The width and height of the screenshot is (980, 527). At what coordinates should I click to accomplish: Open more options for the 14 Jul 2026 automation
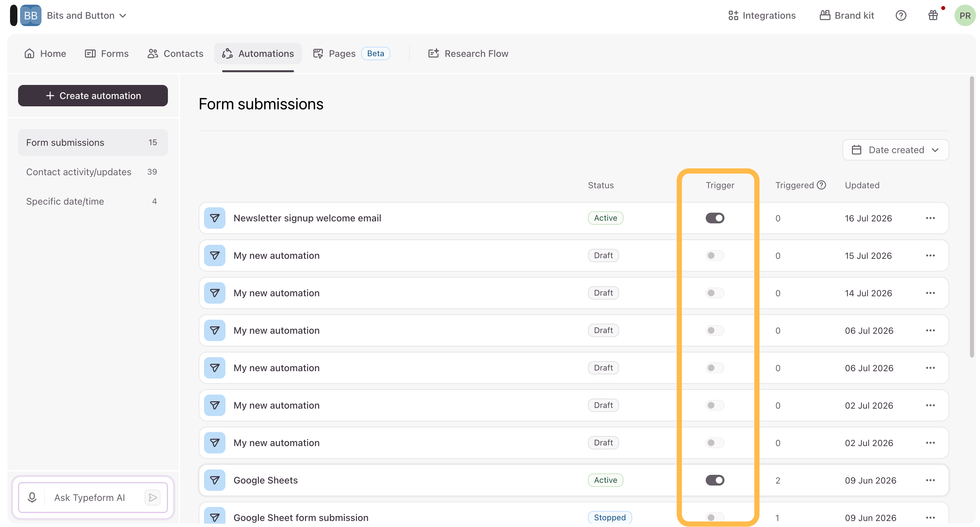click(x=930, y=293)
